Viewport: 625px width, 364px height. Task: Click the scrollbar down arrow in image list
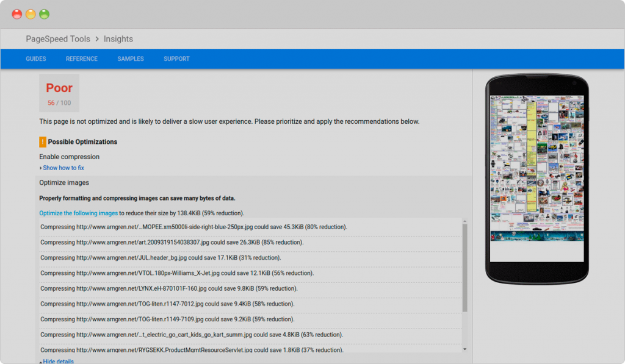[464, 349]
